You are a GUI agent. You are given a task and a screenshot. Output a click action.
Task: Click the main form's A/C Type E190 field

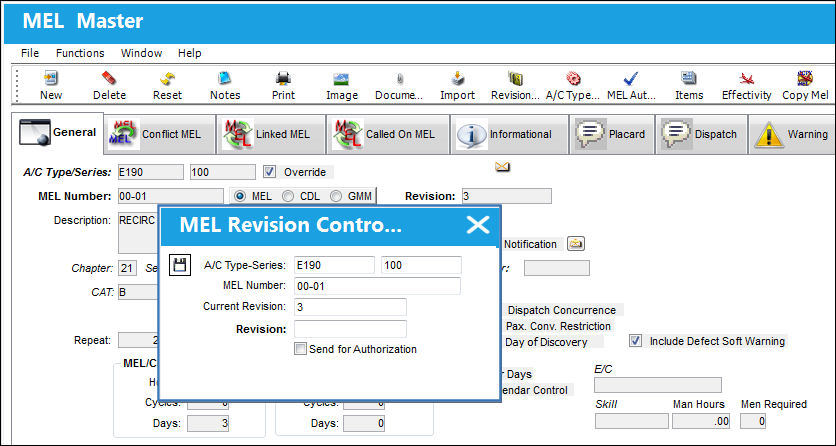[150, 172]
